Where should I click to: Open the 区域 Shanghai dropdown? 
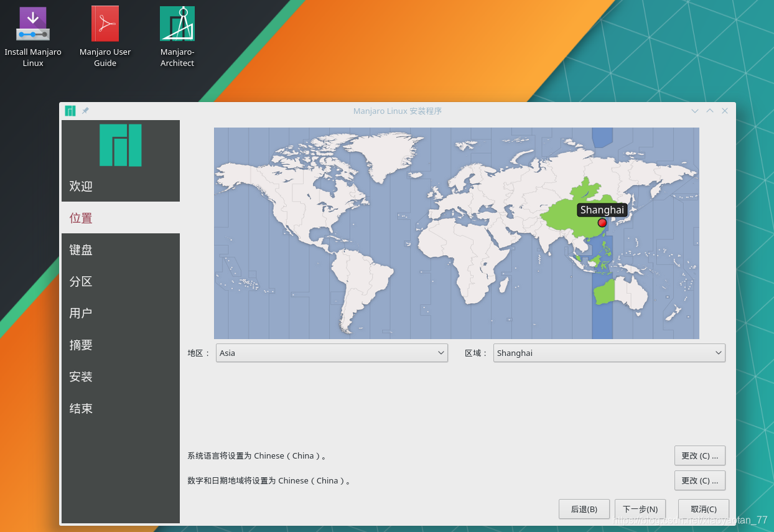[609, 353]
